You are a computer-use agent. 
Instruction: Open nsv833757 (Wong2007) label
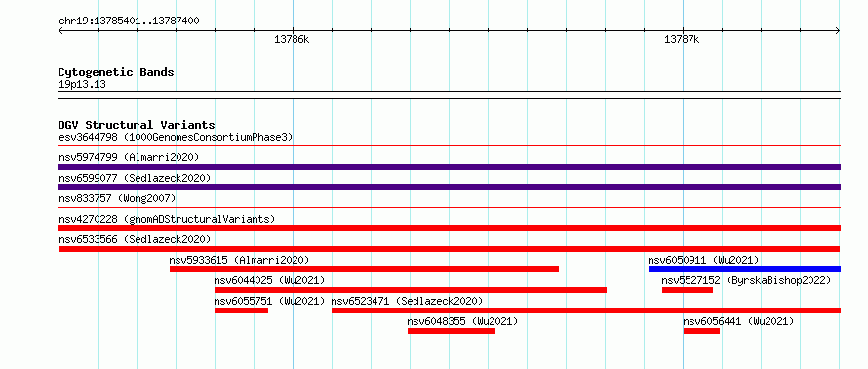tap(117, 198)
